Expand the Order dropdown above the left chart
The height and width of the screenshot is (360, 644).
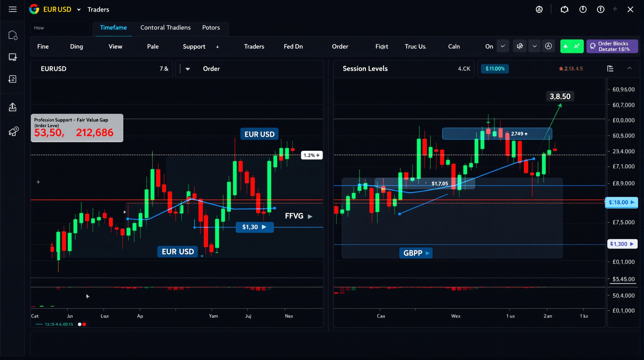[187, 69]
